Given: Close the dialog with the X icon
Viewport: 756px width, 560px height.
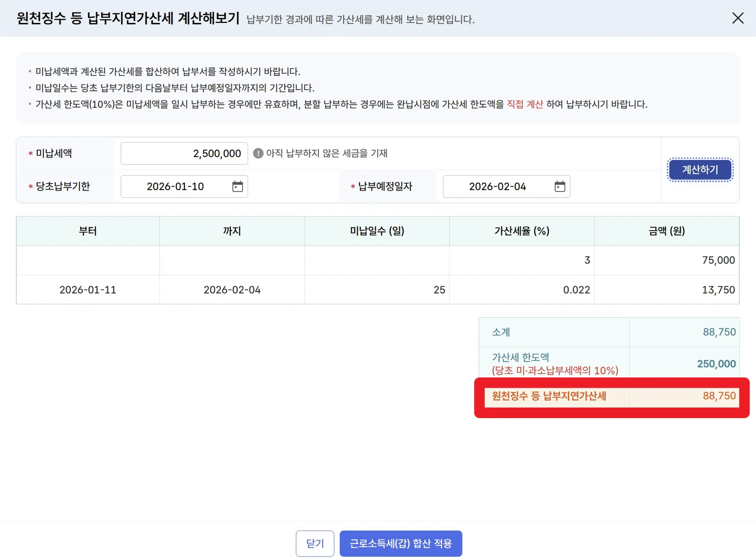Looking at the screenshot, I should coord(737,18).
